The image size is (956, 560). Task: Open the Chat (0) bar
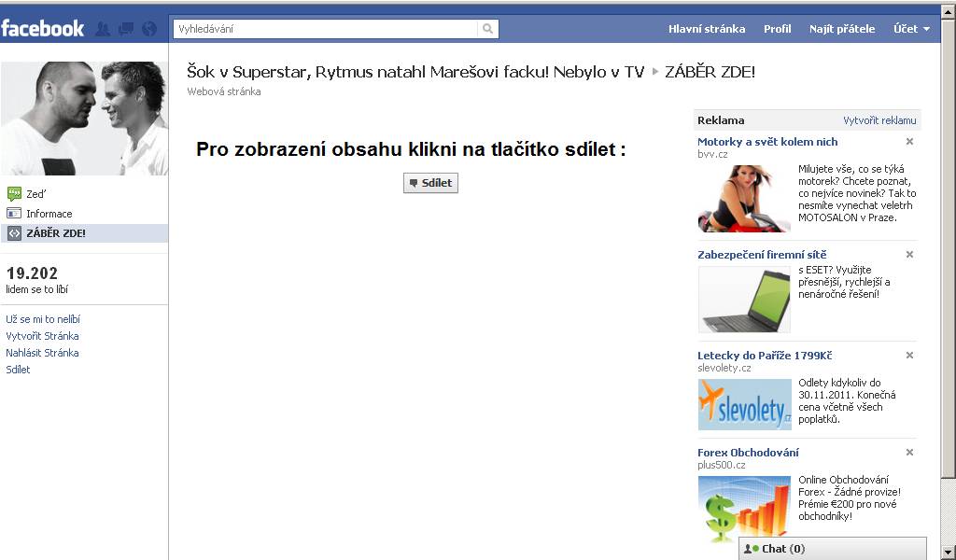click(833, 549)
